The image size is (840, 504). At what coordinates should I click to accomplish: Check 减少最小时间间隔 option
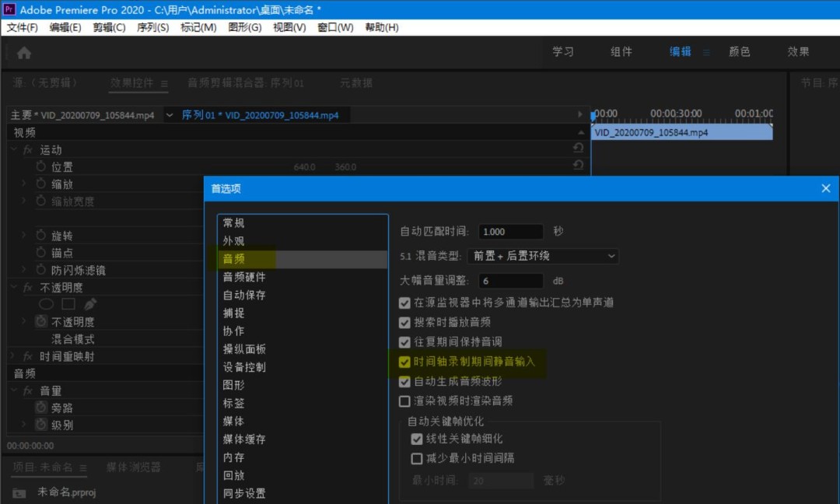pos(418,460)
